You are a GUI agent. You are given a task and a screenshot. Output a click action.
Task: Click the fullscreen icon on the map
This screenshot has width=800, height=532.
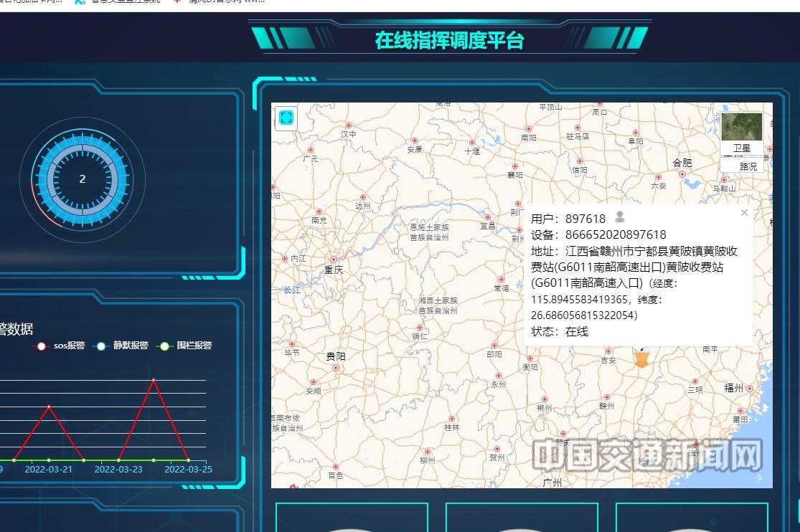coord(286,118)
